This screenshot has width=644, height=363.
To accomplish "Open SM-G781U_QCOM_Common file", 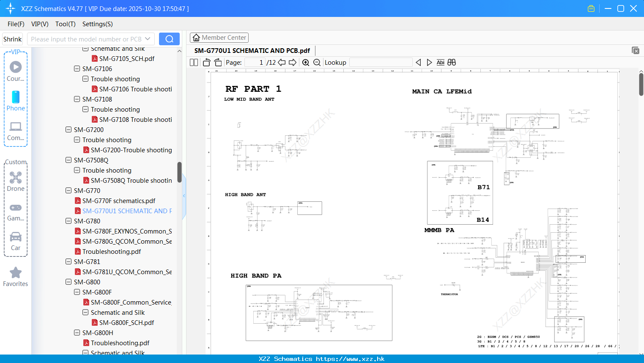I will point(123,272).
